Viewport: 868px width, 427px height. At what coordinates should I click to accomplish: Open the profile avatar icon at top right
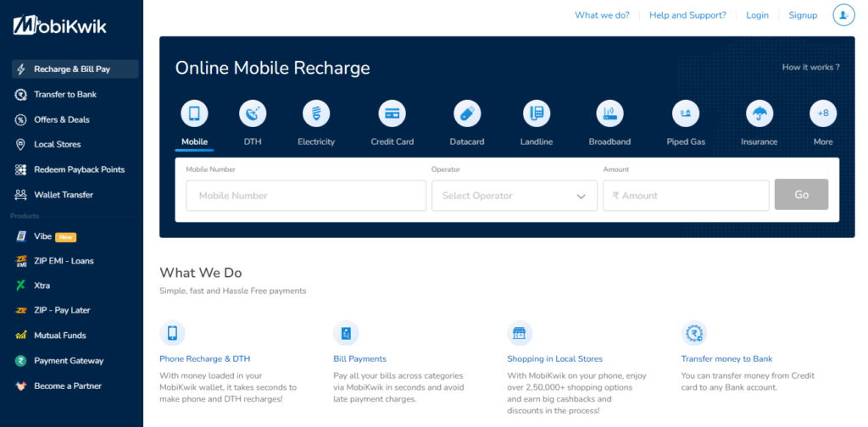(x=843, y=15)
